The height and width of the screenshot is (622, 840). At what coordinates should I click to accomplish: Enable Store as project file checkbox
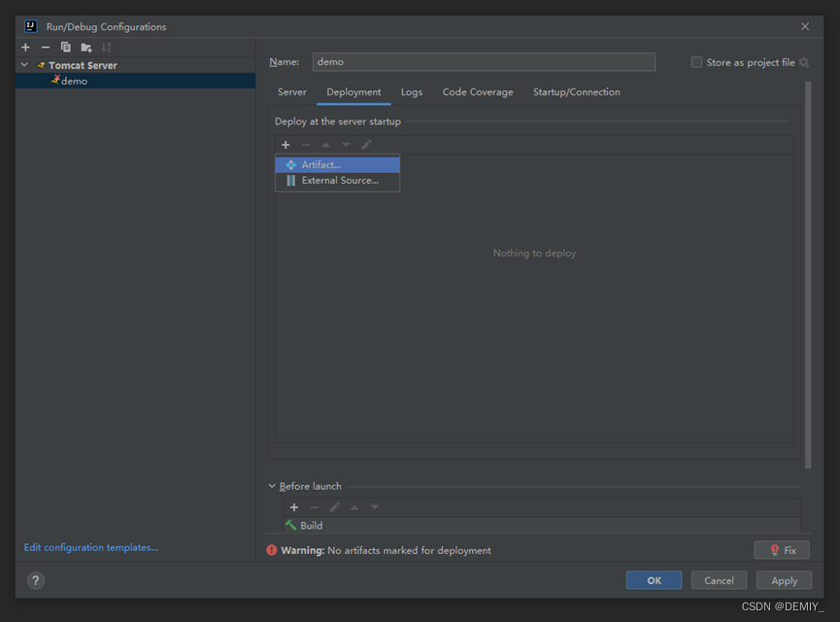tap(696, 62)
